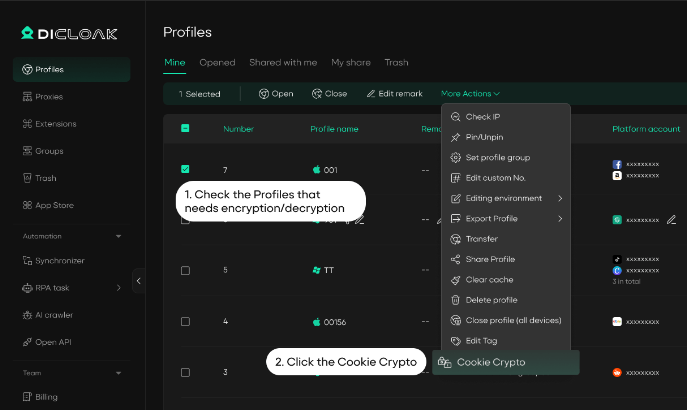Viewport: 687px width, 410px height.
Task: Click the Check IP icon in the menu
Action: (456, 117)
